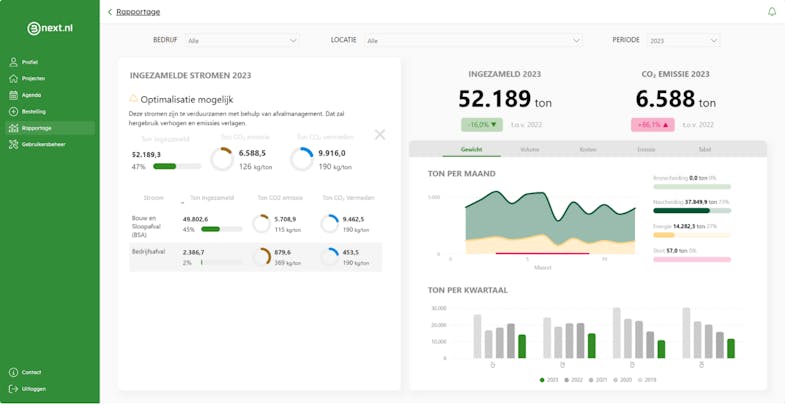Open the Profiel sidebar icon
The image size is (785, 408).
pos(14,62)
